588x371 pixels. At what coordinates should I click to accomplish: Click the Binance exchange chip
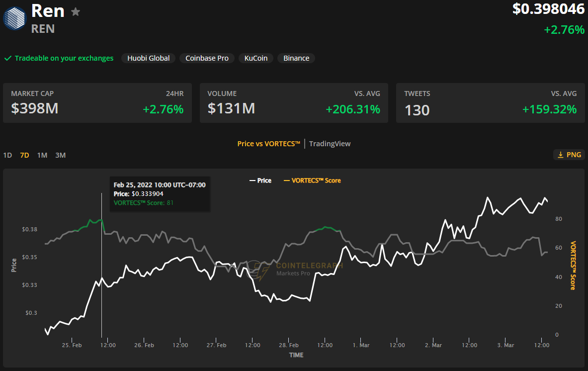[296, 58]
